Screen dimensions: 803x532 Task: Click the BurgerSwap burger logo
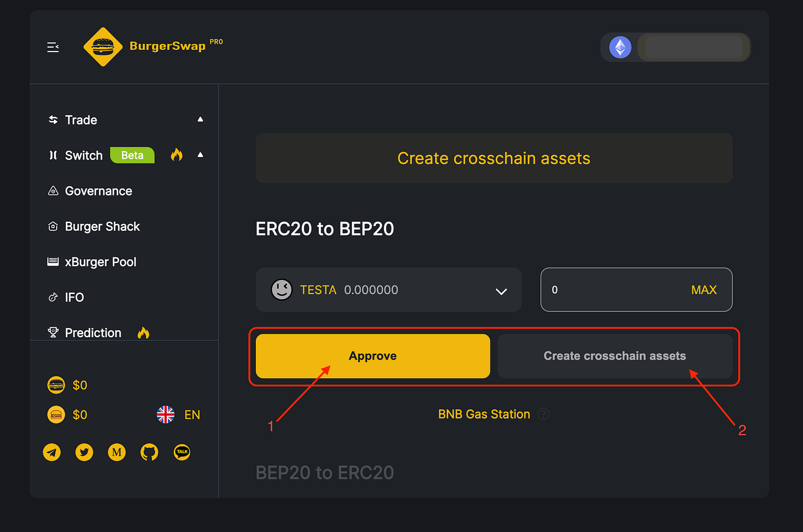coord(103,47)
